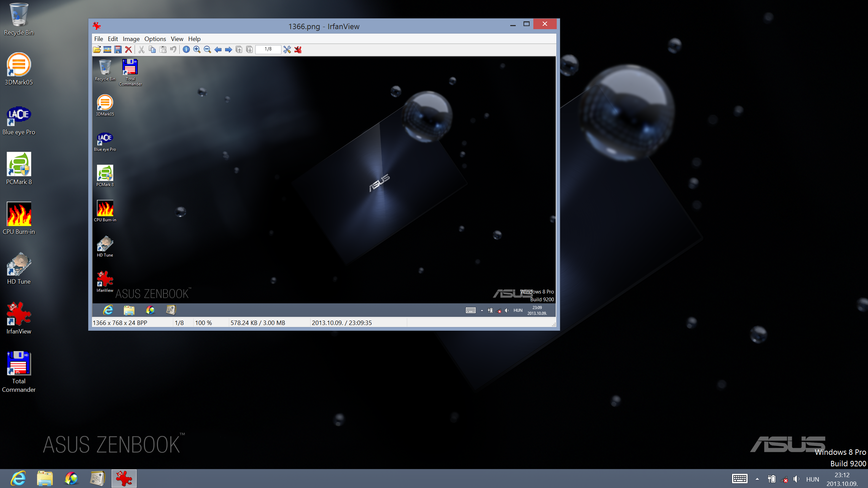Open the touch keyboard from system tray
The image size is (868, 488).
740,479
